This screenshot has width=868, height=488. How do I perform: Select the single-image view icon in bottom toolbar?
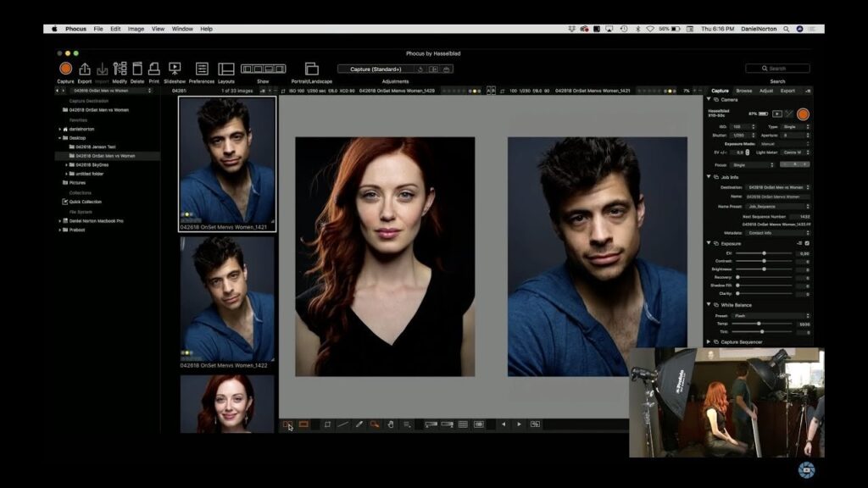303,424
